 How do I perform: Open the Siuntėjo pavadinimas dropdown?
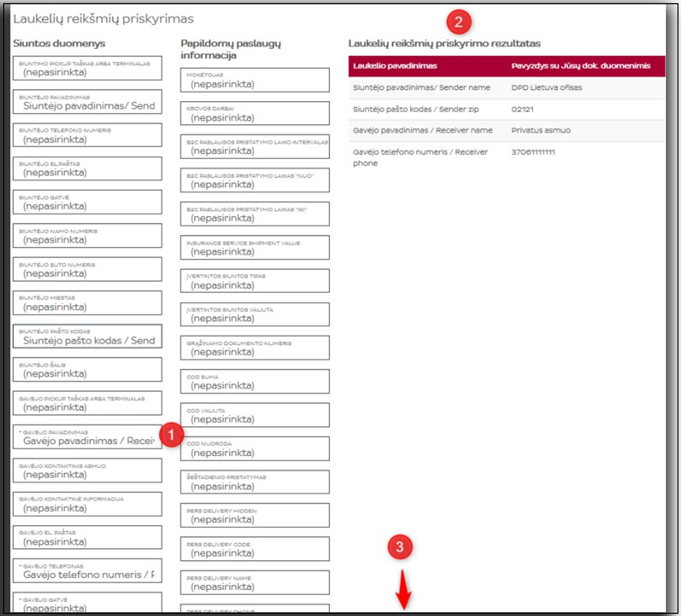[x=87, y=102]
